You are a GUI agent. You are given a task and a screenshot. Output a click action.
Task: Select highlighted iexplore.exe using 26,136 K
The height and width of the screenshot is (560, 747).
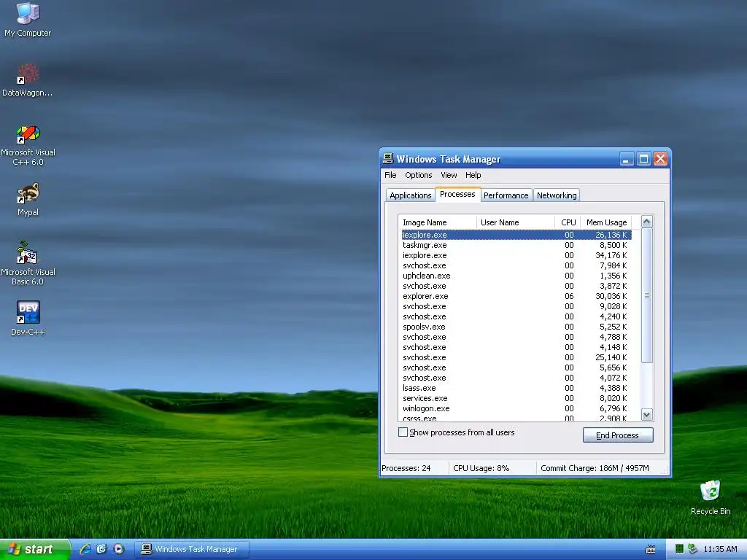tap(516, 235)
